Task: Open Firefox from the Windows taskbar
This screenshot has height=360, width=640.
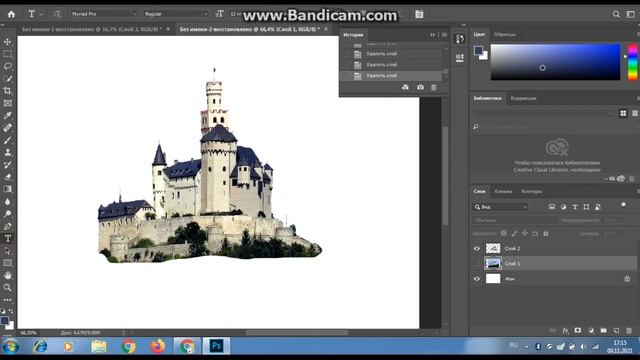Action: tap(158, 346)
